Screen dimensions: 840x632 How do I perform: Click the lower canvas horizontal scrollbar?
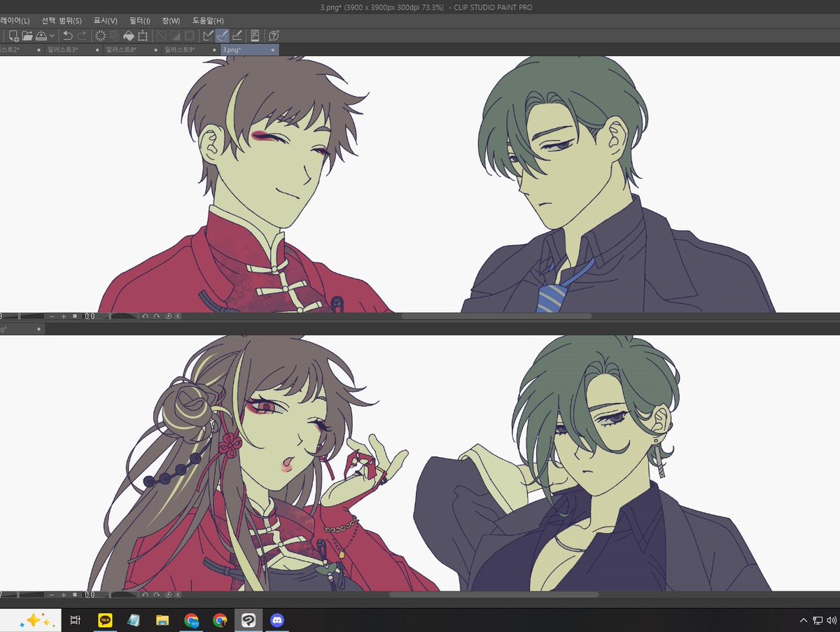[x=493, y=595]
